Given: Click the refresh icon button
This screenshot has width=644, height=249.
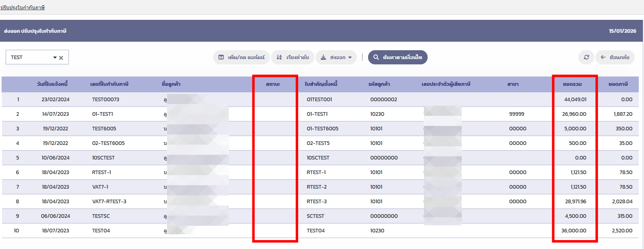Looking at the screenshot, I should 586,57.
